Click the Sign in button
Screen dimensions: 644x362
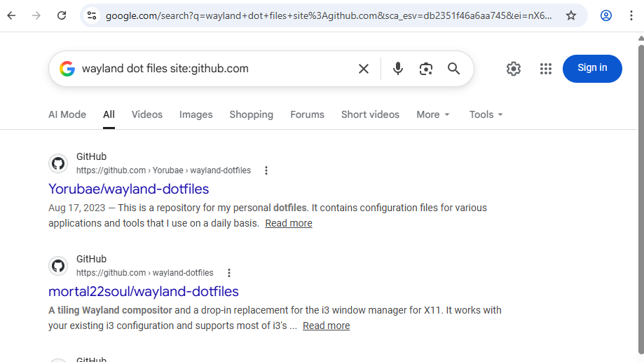(592, 68)
